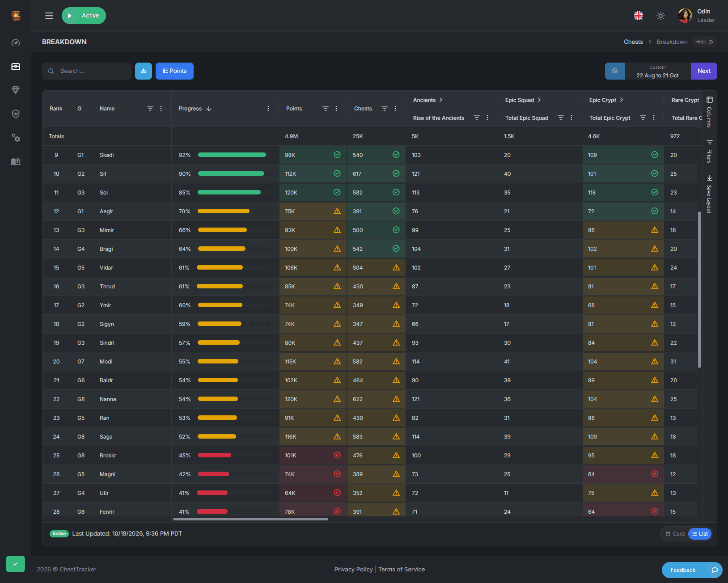
Task: Open the Columns side panel tab
Action: pyautogui.click(x=709, y=112)
